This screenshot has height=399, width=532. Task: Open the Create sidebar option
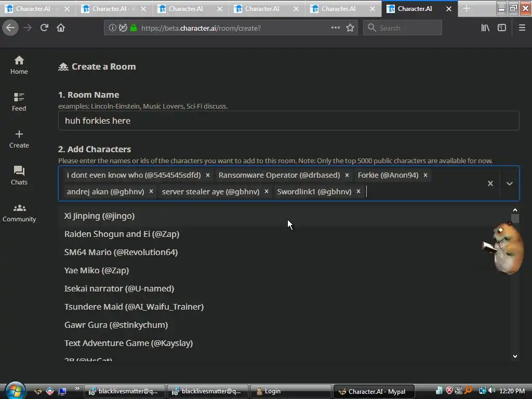[x=19, y=139]
